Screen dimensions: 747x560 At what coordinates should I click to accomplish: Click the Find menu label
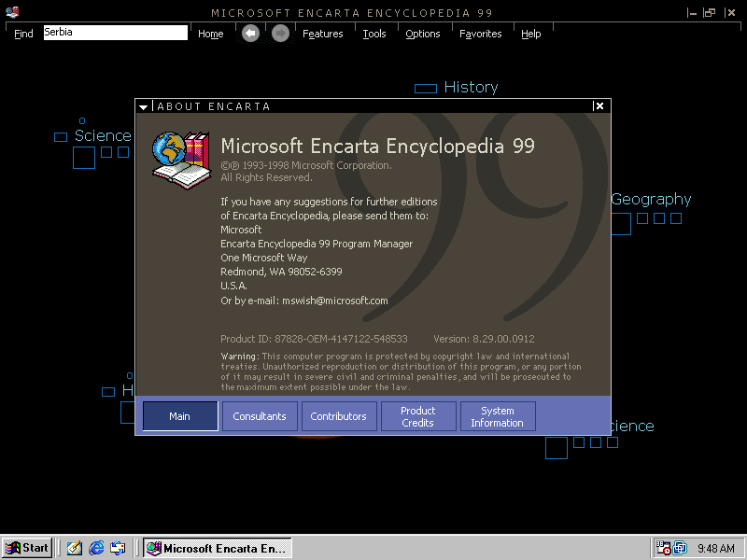click(23, 34)
